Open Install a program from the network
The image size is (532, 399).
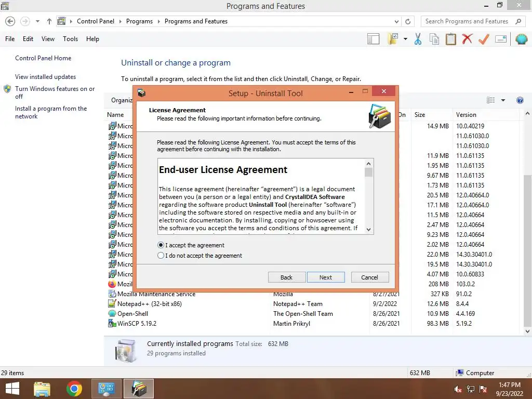(51, 112)
